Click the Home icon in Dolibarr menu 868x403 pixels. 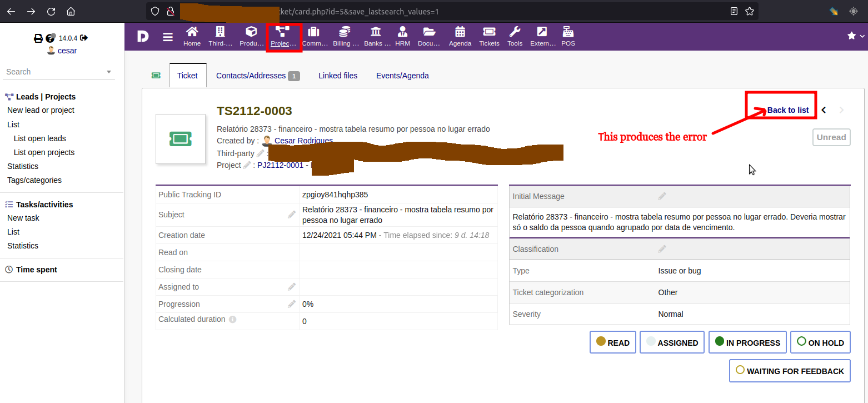[192, 36]
